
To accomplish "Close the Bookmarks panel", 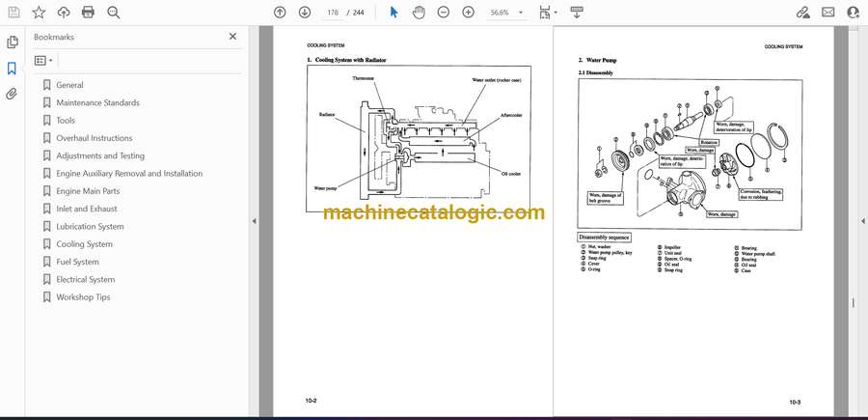I will pyautogui.click(x=232, y=37).
